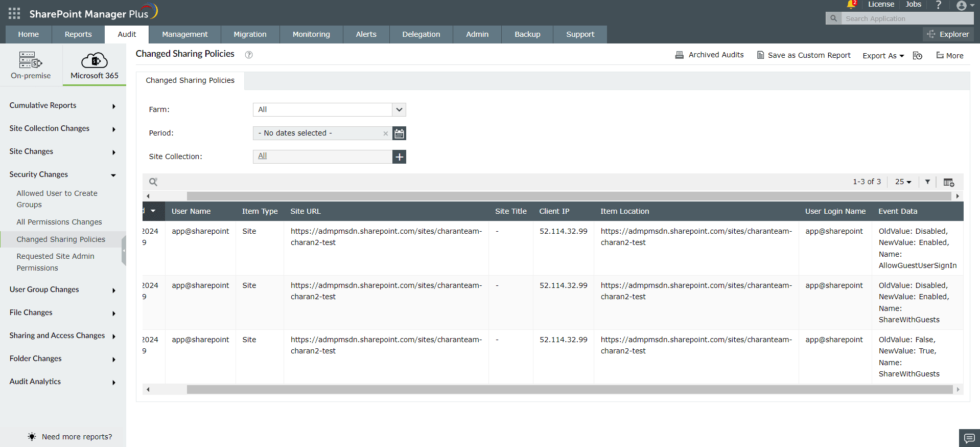Click the Need more reports? link

click(x=77, y=437)
